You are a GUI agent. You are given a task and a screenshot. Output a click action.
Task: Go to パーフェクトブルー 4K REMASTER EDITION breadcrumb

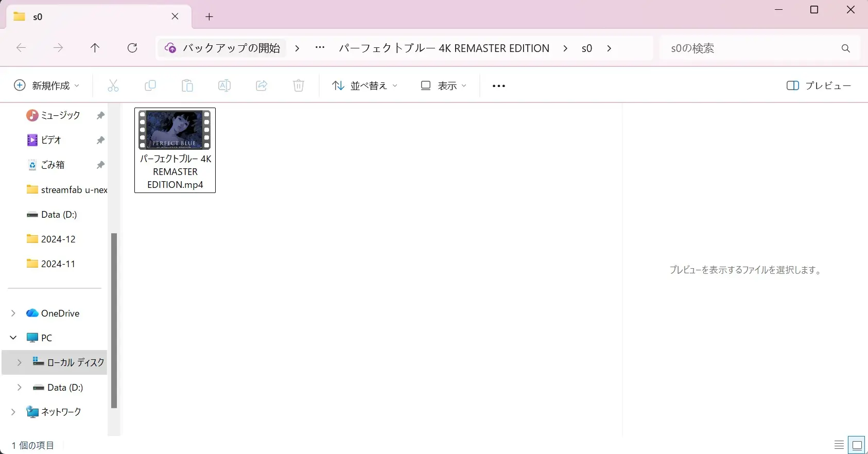point(444,48)
